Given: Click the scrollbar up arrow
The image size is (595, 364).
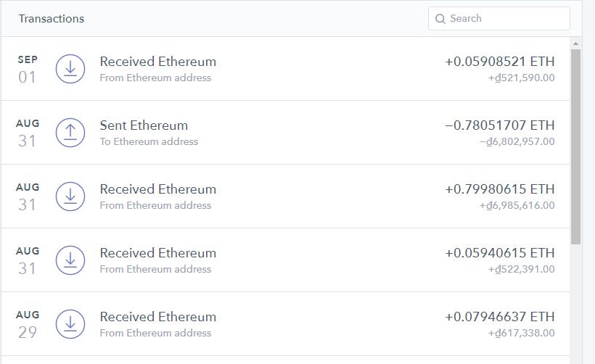Looking at the screenshot, I should coord(575,43).
